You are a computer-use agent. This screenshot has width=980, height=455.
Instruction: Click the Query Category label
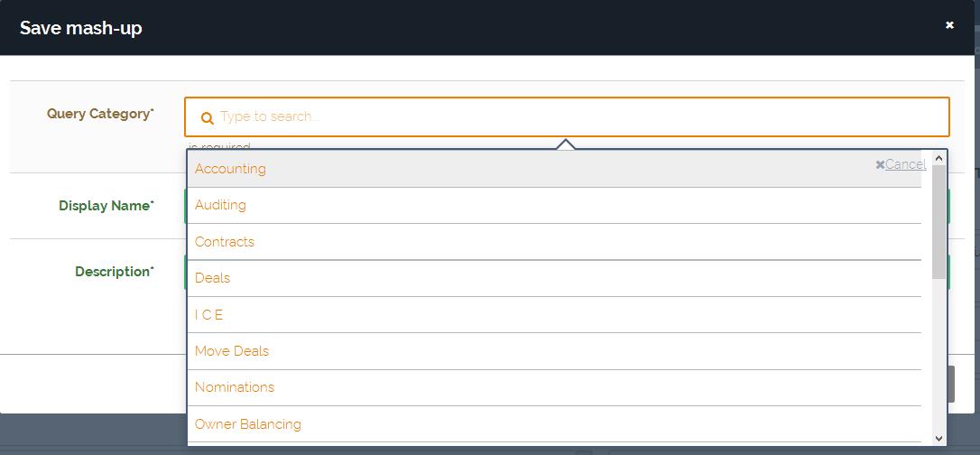coord(99,114)
